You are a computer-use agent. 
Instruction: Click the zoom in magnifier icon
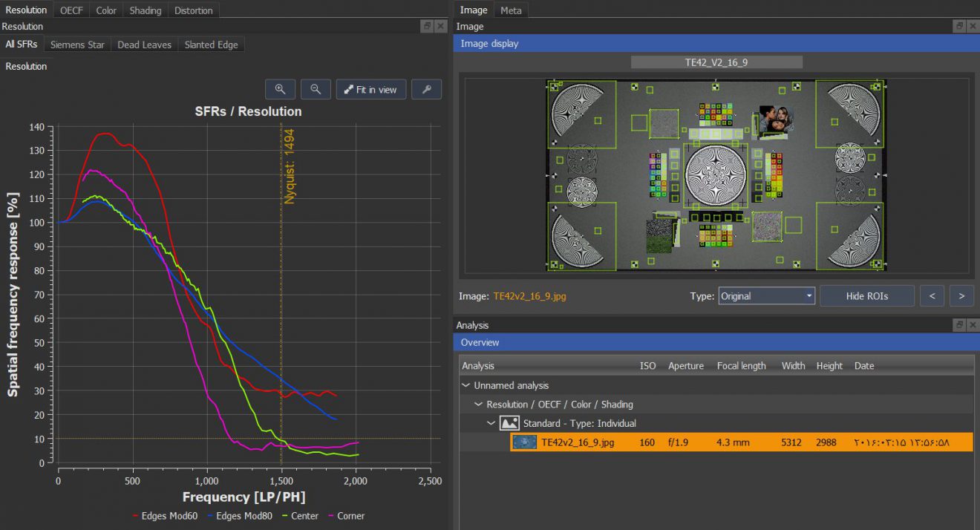tap(280, 89)
